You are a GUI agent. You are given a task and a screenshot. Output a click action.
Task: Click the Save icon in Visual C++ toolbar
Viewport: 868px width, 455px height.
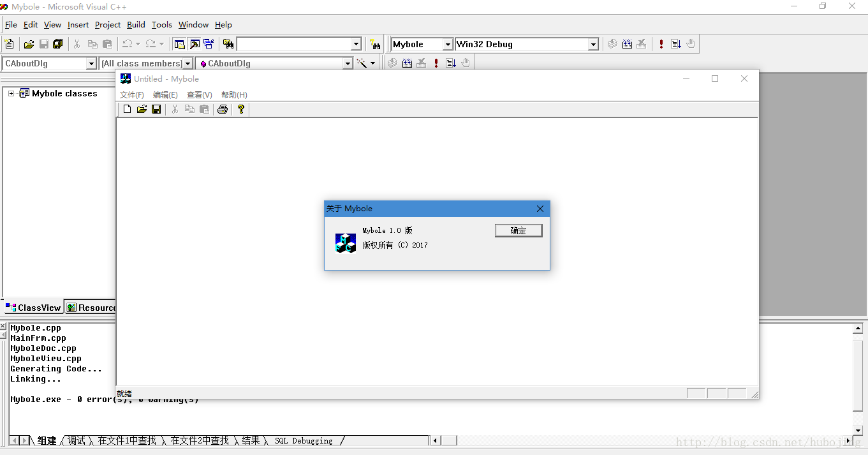click(44, 44)
